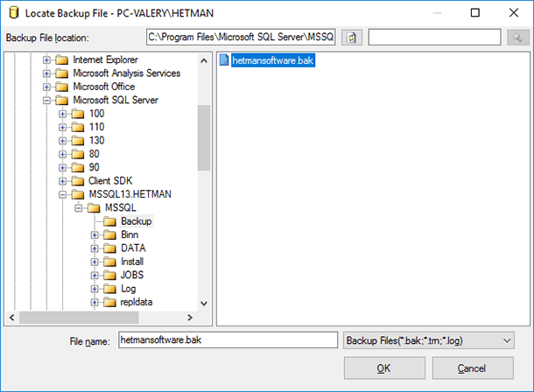The height and width of the screenshot is (392, 534).
Task: Close the Locate Backup File dialog
Action: coord(514,13)
